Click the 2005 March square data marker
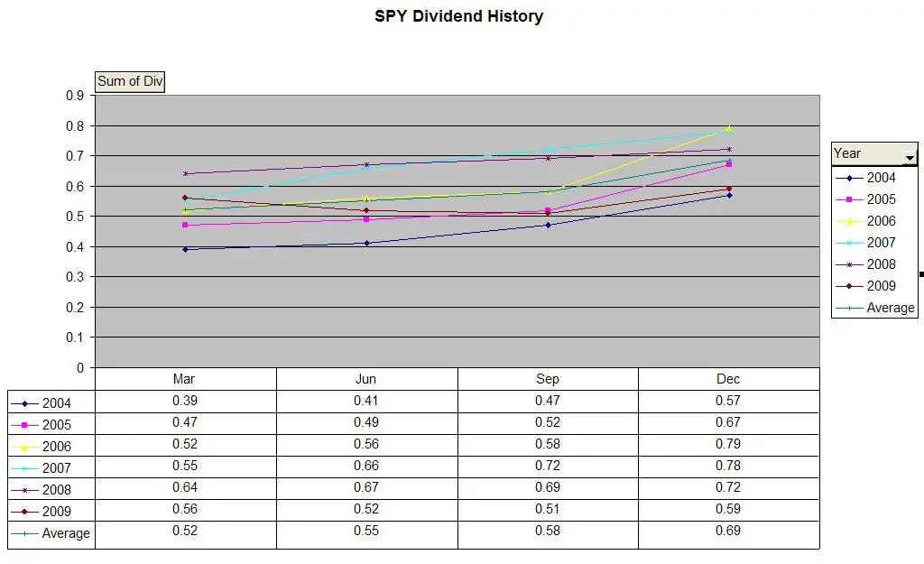 185,225
